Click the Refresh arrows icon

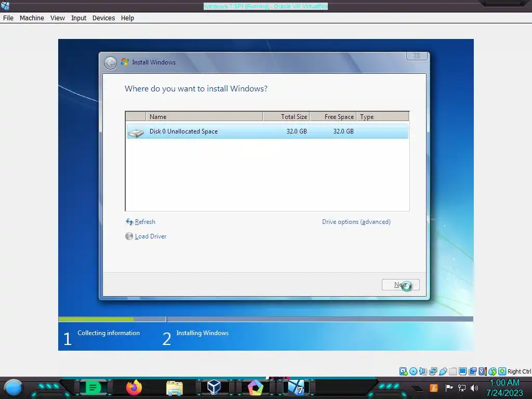pos(129,221)
